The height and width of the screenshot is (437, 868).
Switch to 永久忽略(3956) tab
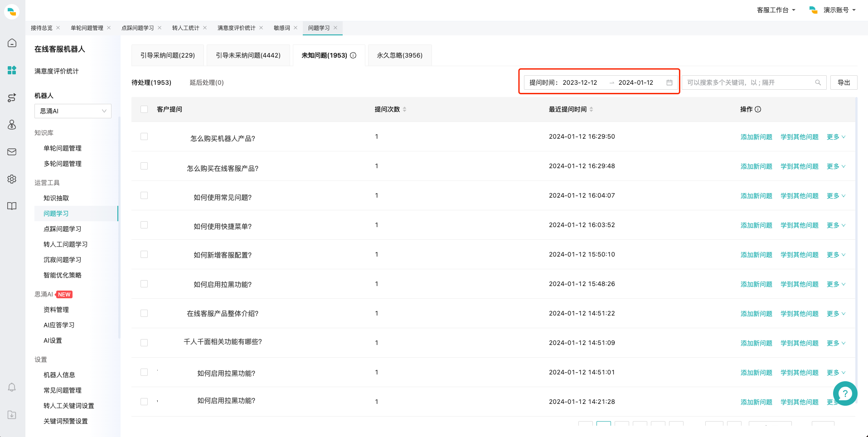(400, 55)
